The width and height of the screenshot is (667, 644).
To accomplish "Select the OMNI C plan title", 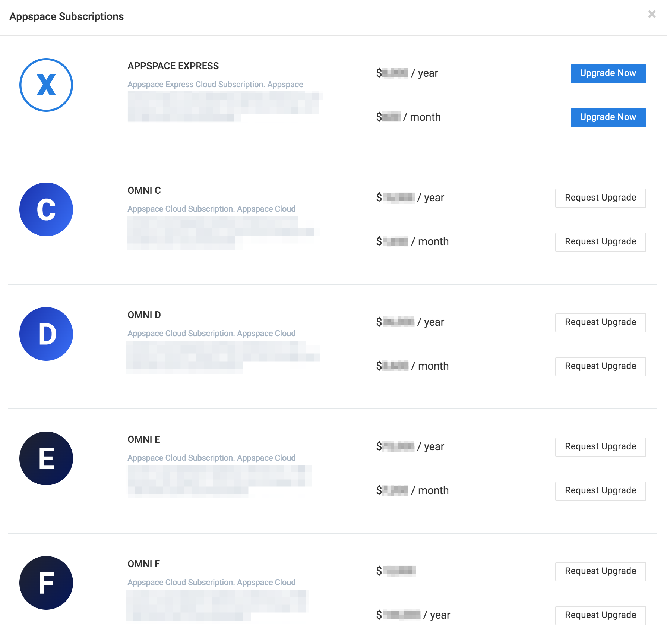I will [x=144, y=190].
